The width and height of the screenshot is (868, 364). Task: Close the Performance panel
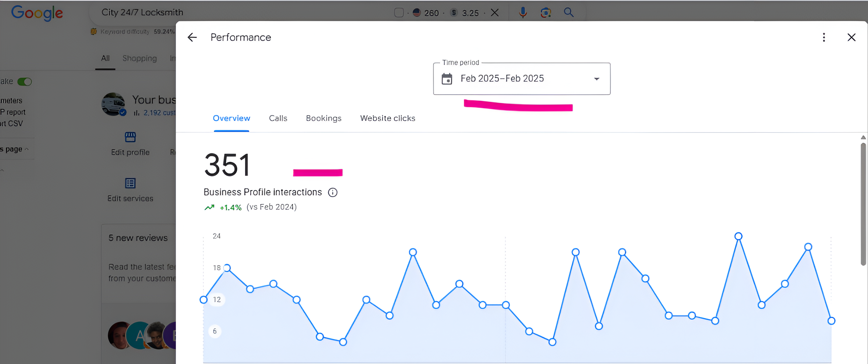click(852, 37)
